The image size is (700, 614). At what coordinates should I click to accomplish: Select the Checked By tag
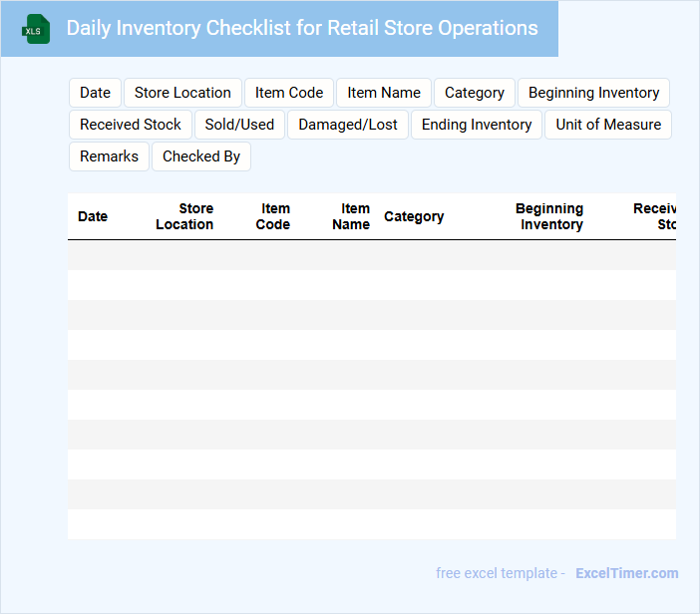pos(201,156)
